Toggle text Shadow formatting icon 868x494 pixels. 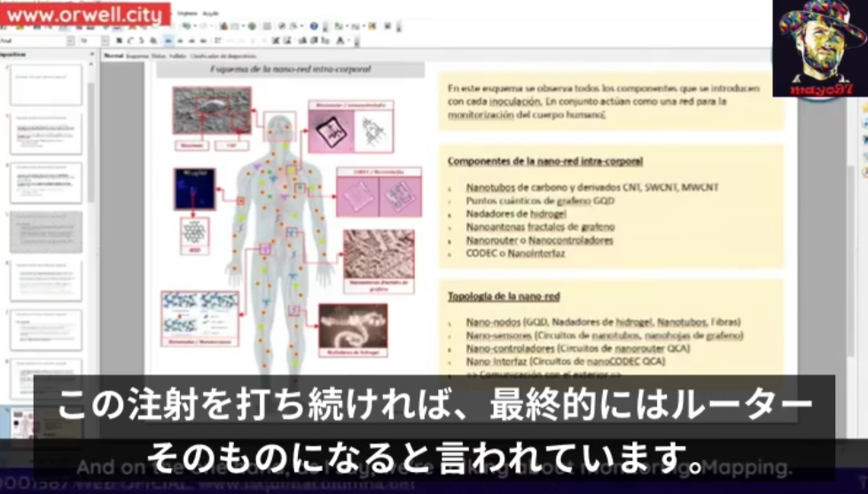pyautogui.click(x=153, y=41)
